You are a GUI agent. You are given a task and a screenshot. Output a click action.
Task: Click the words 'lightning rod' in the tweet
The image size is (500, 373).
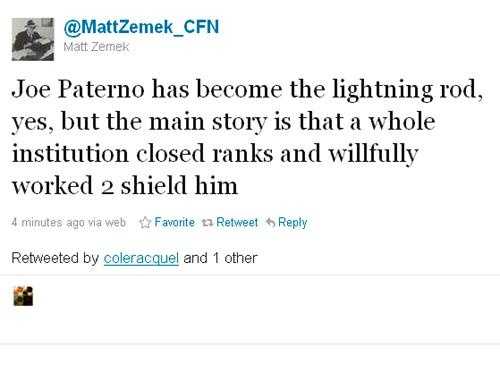coord(407,90)
